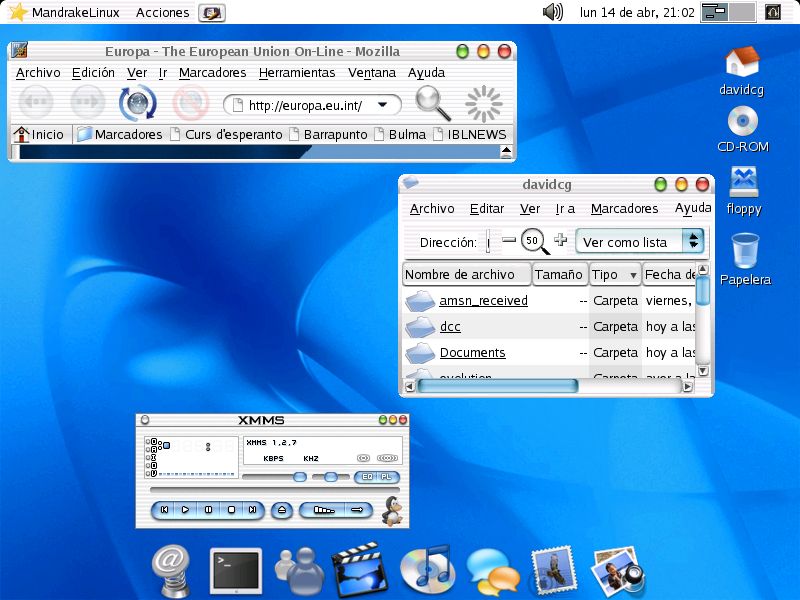The image size is (800, 600).
Task: Click the Tipo column sort arrow
Action: pyautogui.click(x=633, y=276)
